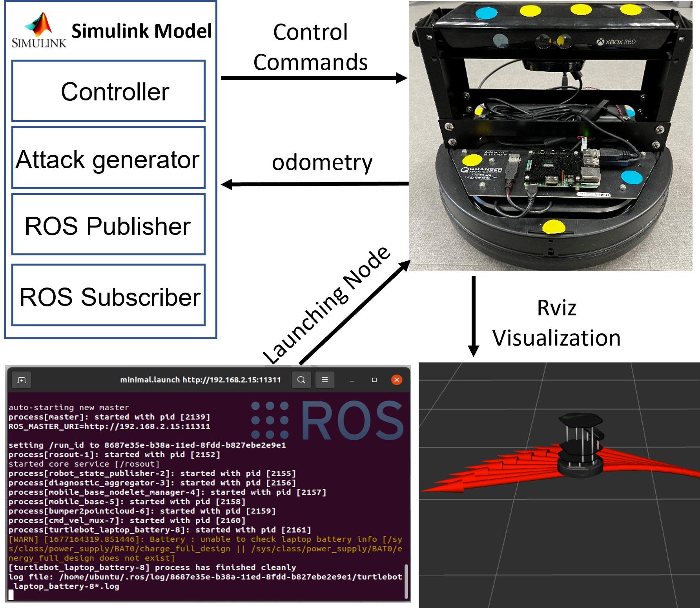Click the 'process[mobile_base_nodelet_manager-4]' line

coord(168,492)
